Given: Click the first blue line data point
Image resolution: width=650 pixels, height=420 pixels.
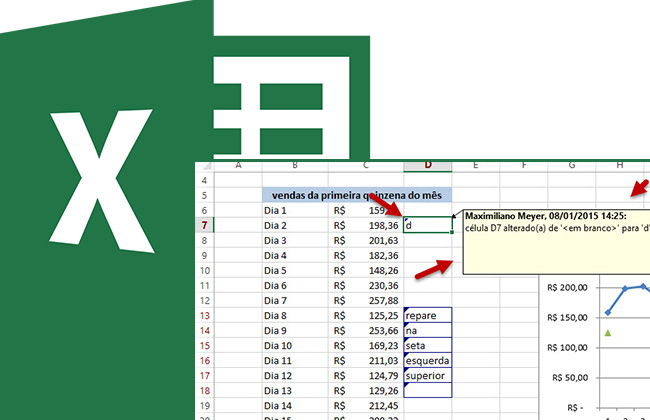Looking at the screenshot, I should point(608,313).
